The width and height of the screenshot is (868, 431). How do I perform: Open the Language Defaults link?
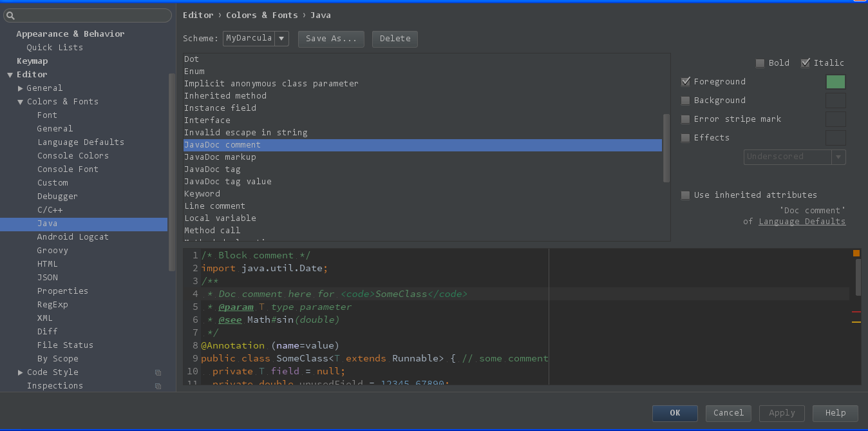tap(802, 222)
